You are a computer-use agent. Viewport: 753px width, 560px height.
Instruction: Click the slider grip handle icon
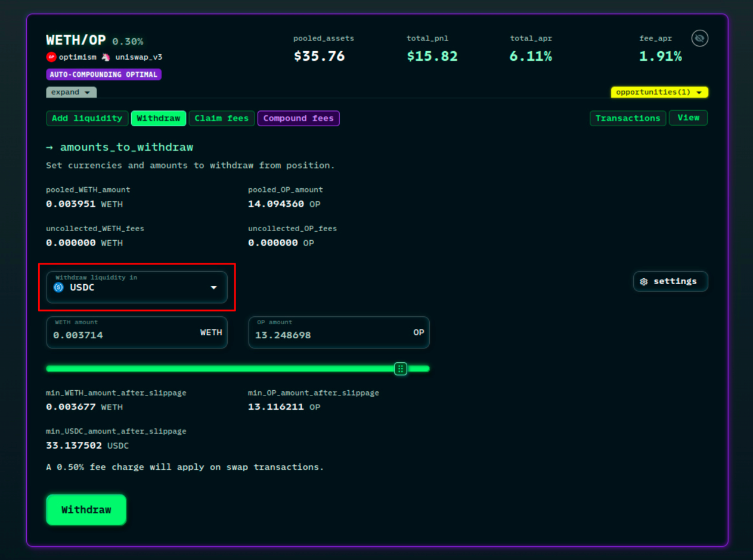pyautogui.click(x=401, y=369)
